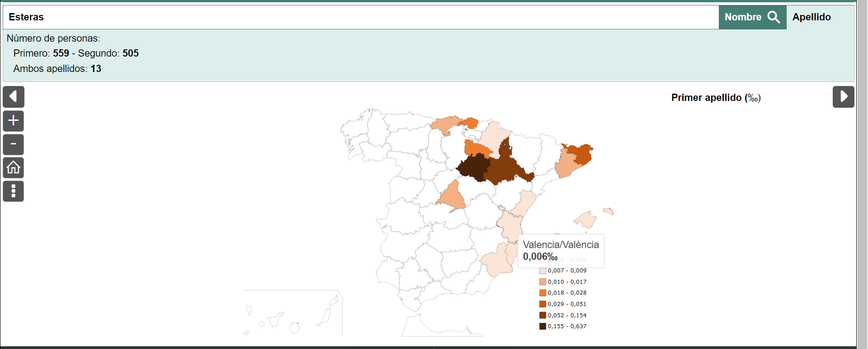Screen dimensions: 868x349
Task: Click the Segundo: 505 count text
Action: pyautogui.click(x=108, y=53)
